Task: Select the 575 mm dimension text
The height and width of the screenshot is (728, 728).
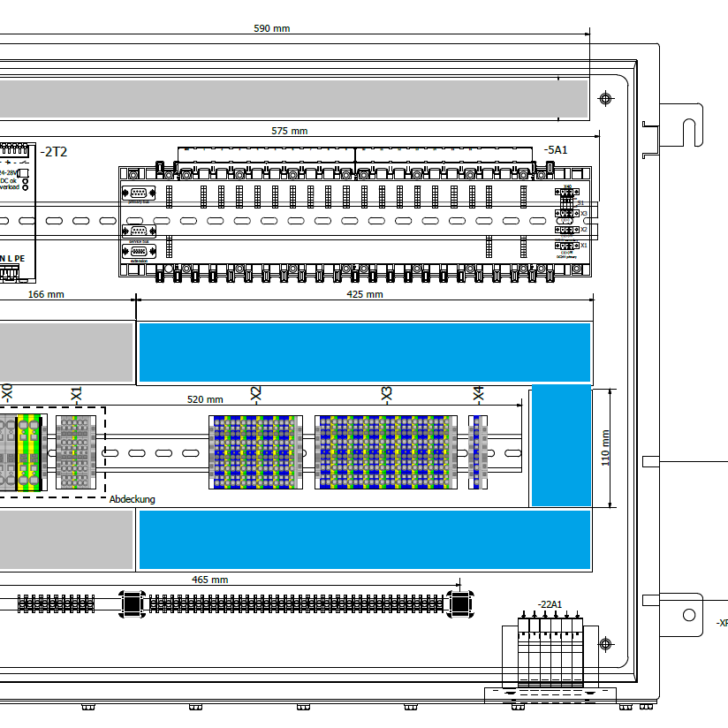Action: (x=289, y=131)
